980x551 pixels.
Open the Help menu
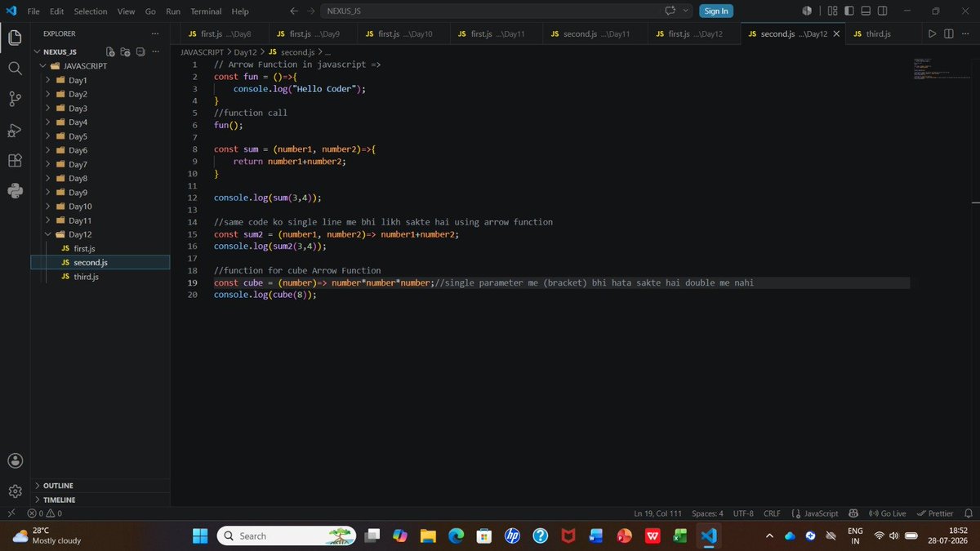tap(240, 11)
